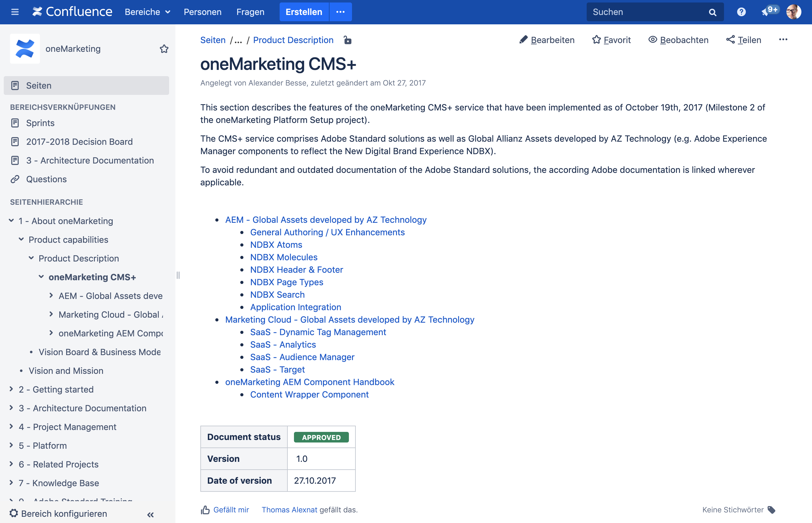Viewport: 812px width, 523px height.
Task: Open the NDBX Header & Footer link
Action: [x=296, y=269]
